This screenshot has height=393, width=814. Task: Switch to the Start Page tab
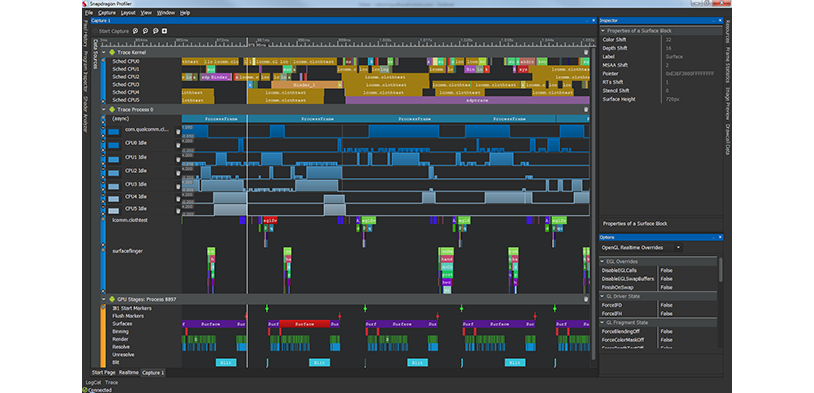click(x=103, y=372)
